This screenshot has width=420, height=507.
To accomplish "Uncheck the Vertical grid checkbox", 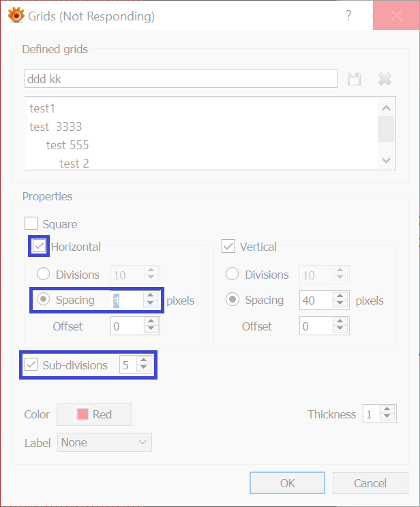I will pyautogui.click(x=228, y=247).
